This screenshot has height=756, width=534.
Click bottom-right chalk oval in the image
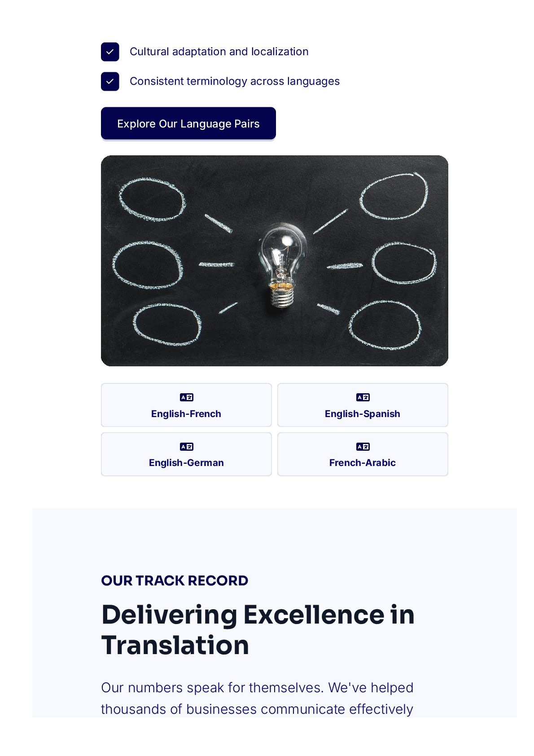pyautogui.click(x=385, y=325)
